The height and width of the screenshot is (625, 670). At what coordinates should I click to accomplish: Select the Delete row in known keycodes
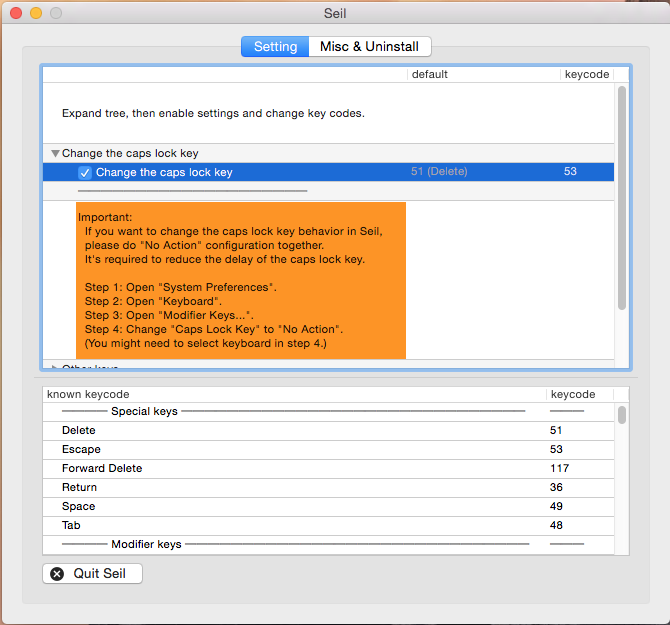pyautogui.click(x=300, y=430)
